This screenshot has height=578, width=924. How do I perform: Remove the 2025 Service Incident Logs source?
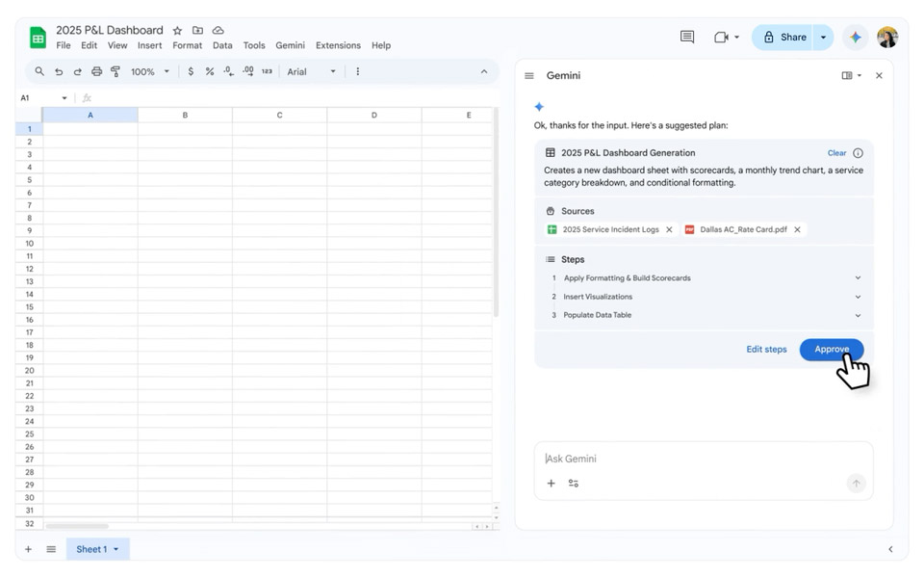click(x=669, y=229)
